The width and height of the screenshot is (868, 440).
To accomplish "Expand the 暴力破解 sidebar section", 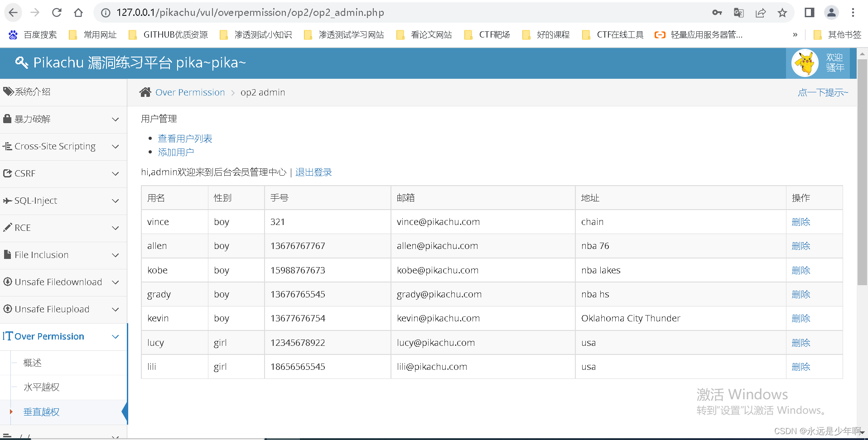I will coord(63,120).
